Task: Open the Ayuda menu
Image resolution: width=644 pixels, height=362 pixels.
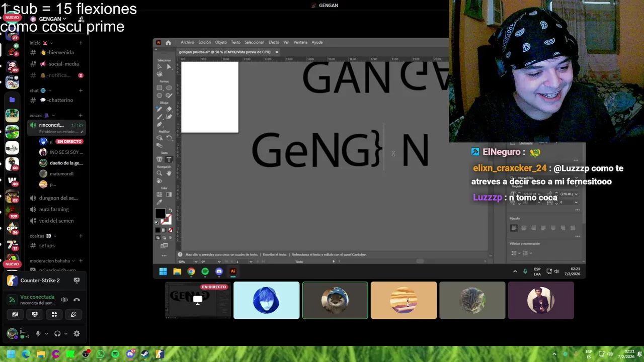Action: coord(317,42)
